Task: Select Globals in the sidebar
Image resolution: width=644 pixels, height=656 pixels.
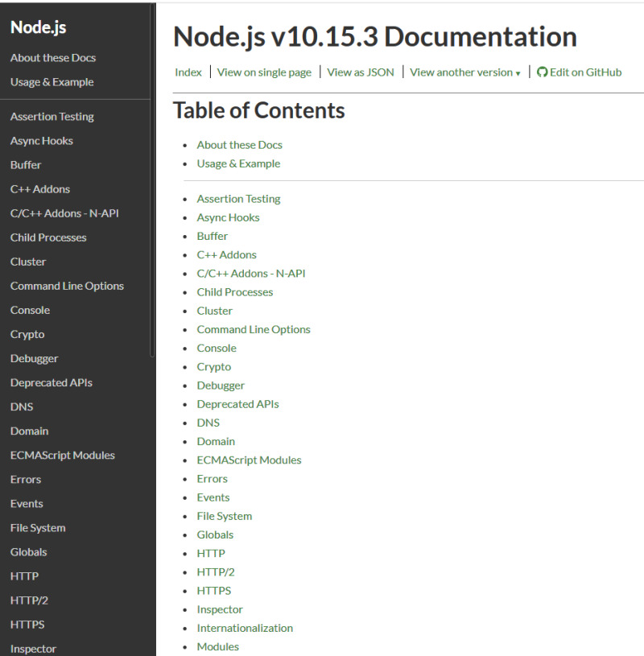Action: [x=28, y=553]
